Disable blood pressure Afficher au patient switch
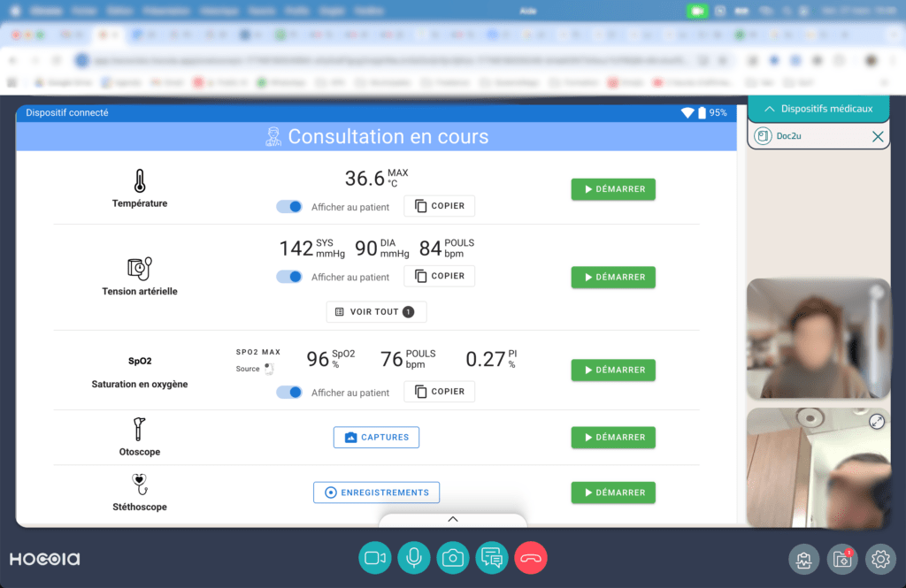This screenshot has height=588, width=906. (289, 277)
